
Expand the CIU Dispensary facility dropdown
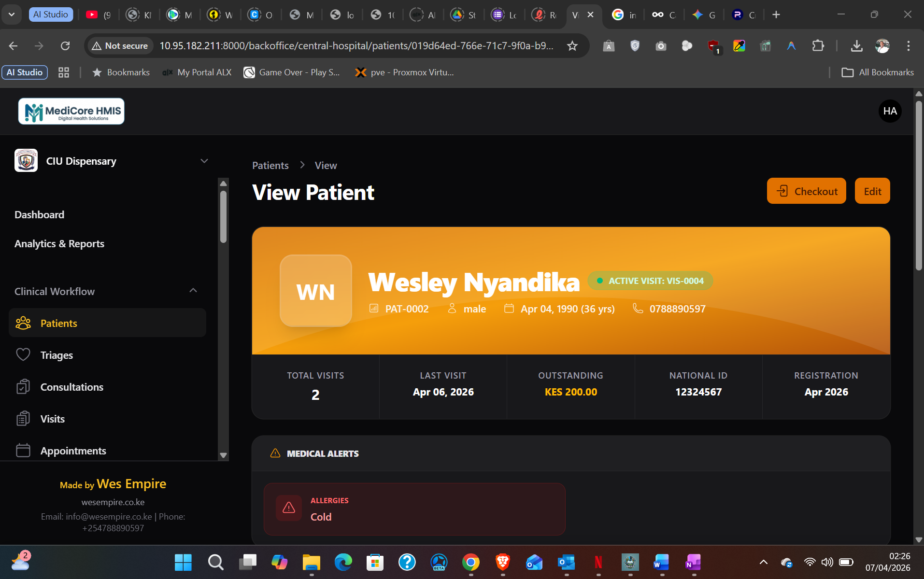pyautogui.click(x=204, y=161)
